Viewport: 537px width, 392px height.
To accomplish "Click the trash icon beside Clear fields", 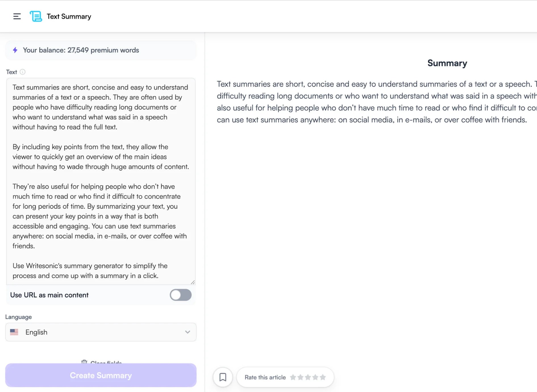I will tap(84, 362).
